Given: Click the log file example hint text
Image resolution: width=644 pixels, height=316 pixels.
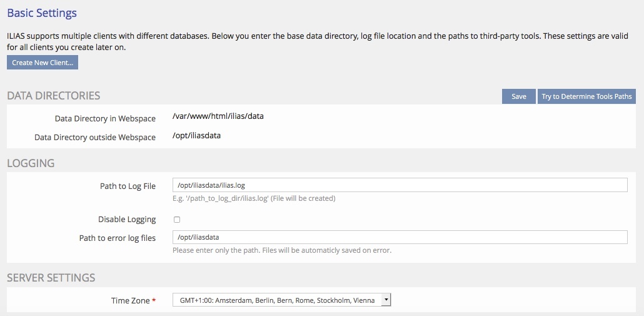Looking at the screenshot, I should click(x=254, y=198).
